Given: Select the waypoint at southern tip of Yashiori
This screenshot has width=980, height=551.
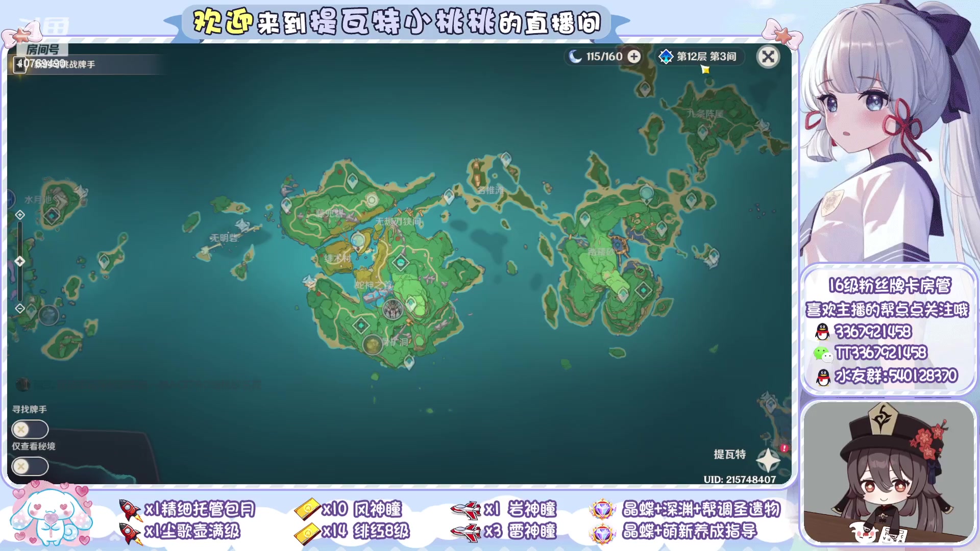Looking at the screenshot, I should coord(409,361).
